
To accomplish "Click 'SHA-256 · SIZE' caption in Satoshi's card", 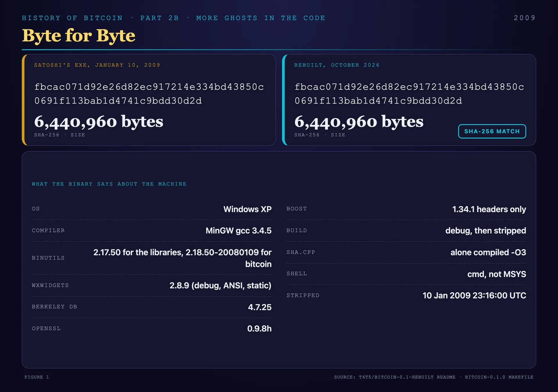I will pyautogui.click(x=60, y=135).
